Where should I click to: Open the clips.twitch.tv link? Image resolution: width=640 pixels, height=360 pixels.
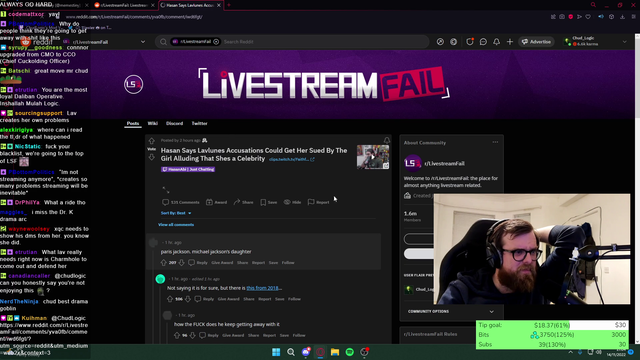(291, 159)
